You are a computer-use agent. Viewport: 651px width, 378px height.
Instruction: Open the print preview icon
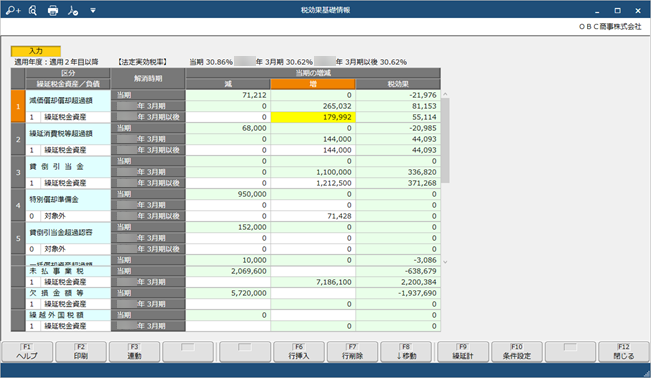tap(33, 10)
